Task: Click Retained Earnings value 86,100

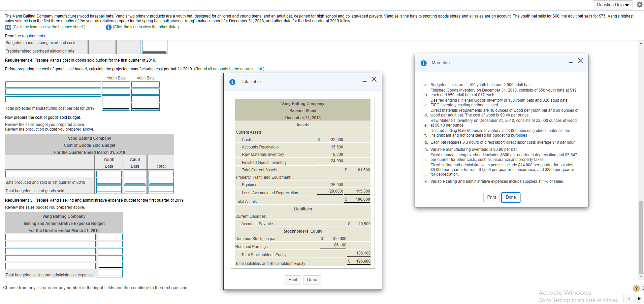Action: [340, 245]
